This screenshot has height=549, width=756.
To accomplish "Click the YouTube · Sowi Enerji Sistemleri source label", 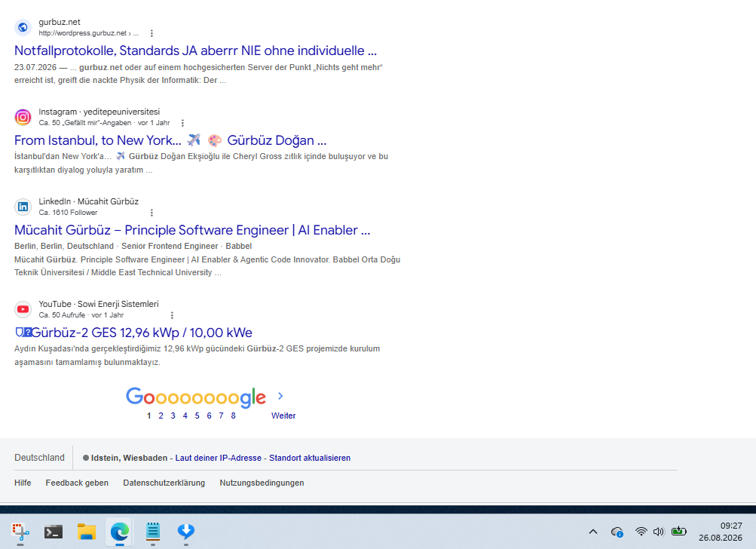I will (98, 304).
